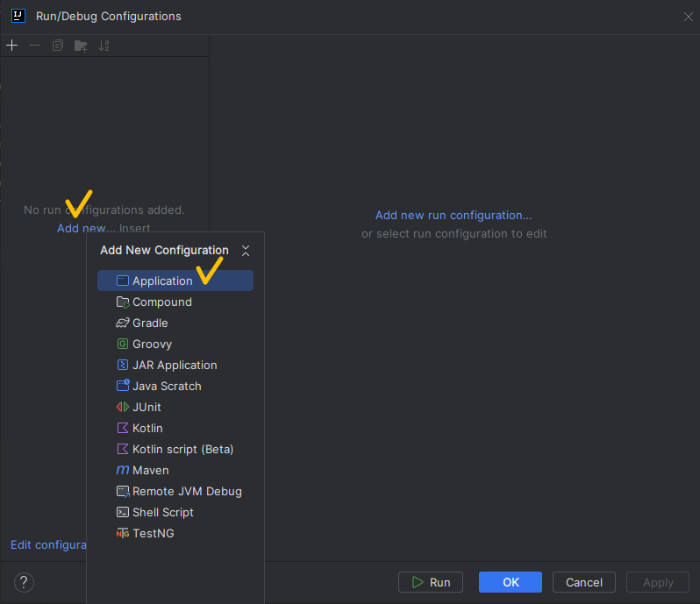This screenshot has width=700, height=604.
Task: Confirm with the OK button
Action: 511,582
